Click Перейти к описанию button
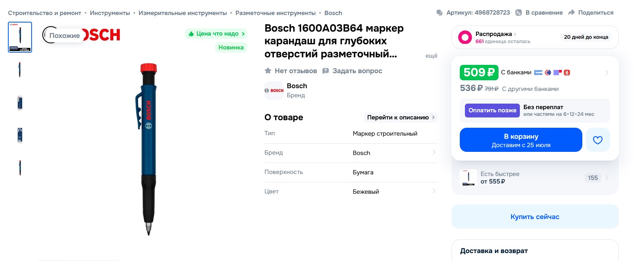The height and width of the screenshot is (261, 644). tap(400, 117)
